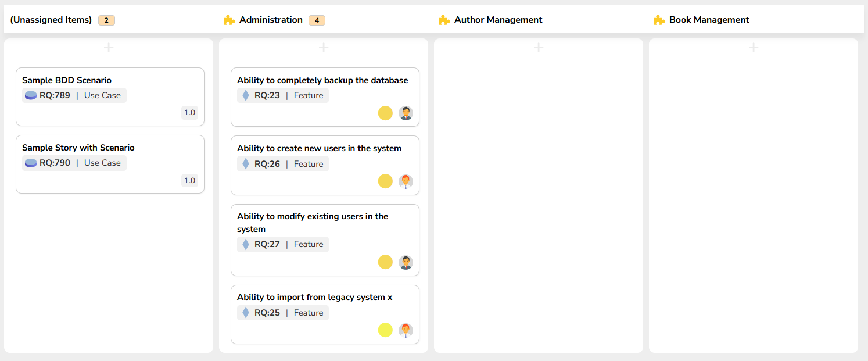Click the feature icon beside RQ:23
Viewport: 868px width, 361px height.
pos(246,95)
